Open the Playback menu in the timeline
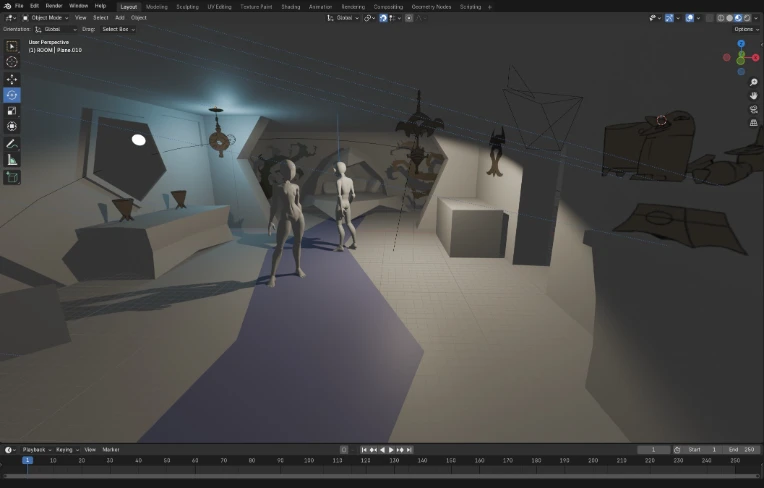Image resolution: width=764 pixels, height=488 pixels. tap(35, 450)
